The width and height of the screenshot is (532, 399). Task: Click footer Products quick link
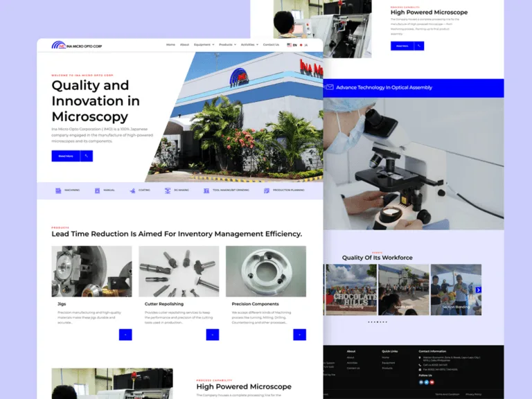(387, 368)
